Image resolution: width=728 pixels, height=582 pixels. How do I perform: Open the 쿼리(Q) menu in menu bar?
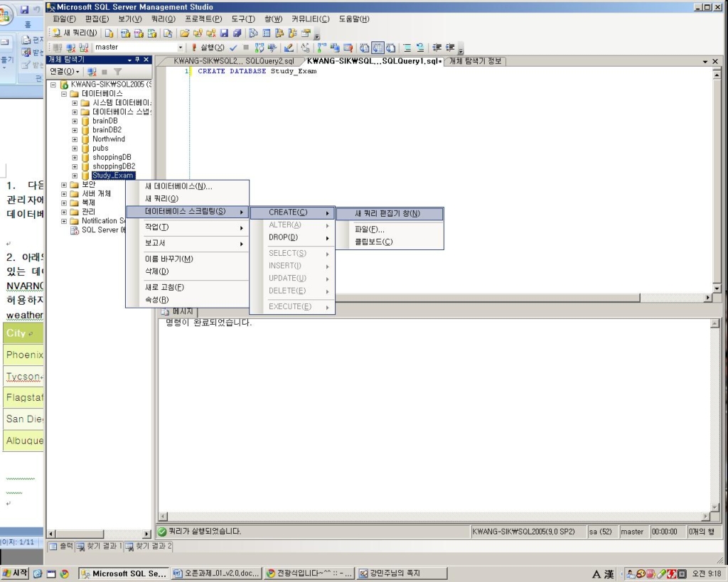163,19
